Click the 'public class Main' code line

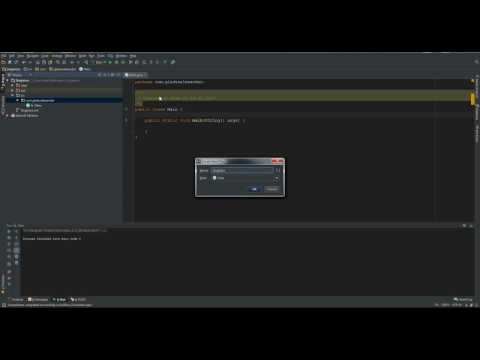[x=159, y=109]
